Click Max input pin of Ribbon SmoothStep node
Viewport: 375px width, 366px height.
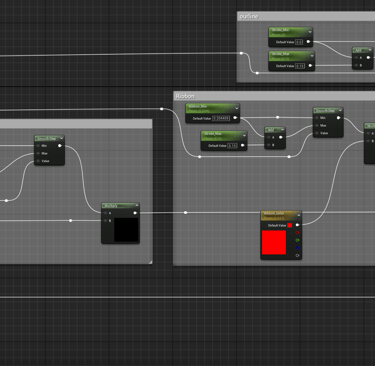tap(317, 125)
